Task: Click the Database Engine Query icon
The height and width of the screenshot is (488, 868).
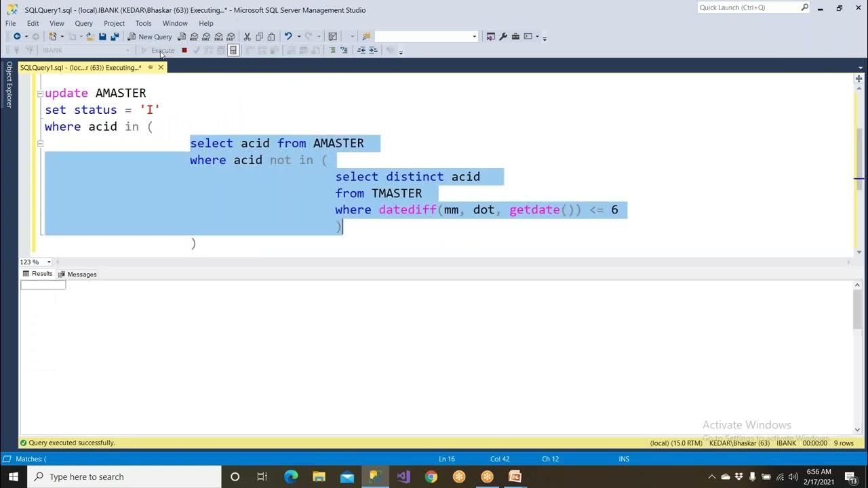Action: [x=182, y=37]
